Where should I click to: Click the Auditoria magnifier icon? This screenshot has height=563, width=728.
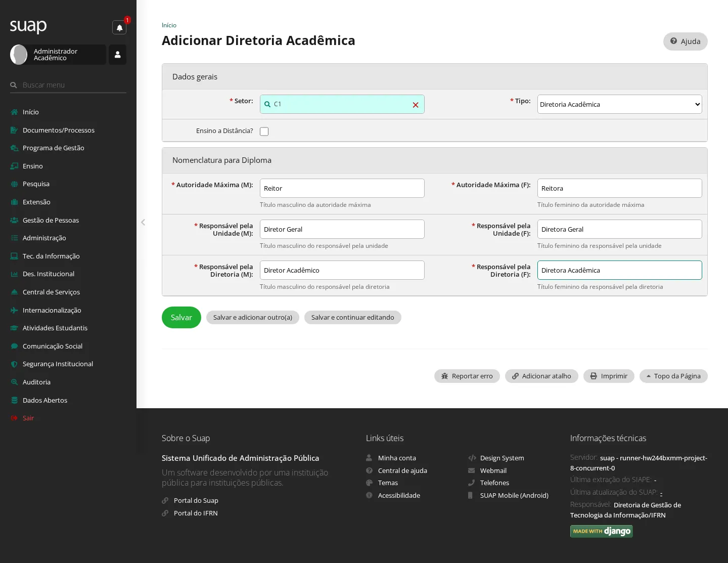[14, 382]
